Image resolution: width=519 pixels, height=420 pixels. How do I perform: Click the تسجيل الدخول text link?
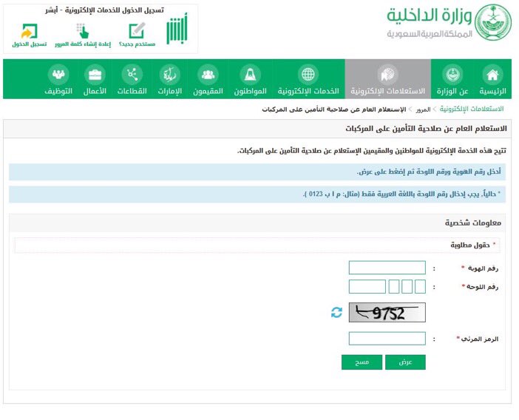point(29,44)
